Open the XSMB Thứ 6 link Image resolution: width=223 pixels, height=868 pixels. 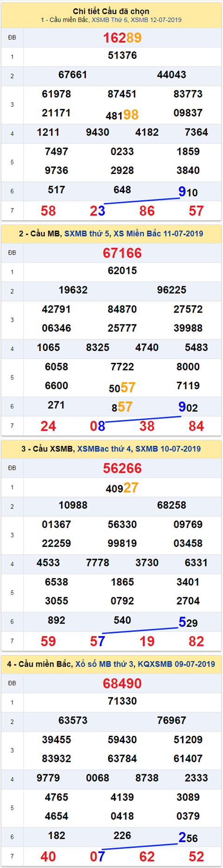(x=109, y=20)
